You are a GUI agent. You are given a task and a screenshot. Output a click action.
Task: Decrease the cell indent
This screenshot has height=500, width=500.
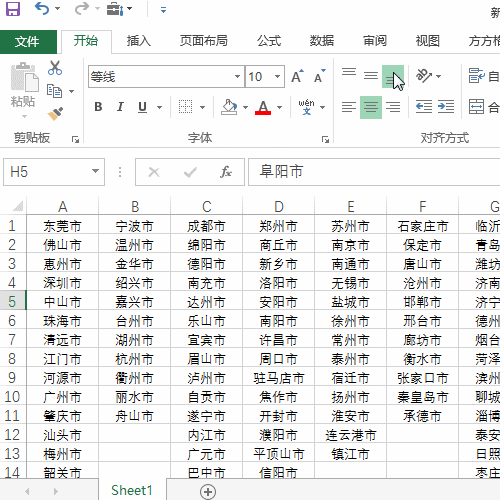click(x=424, y=107)
